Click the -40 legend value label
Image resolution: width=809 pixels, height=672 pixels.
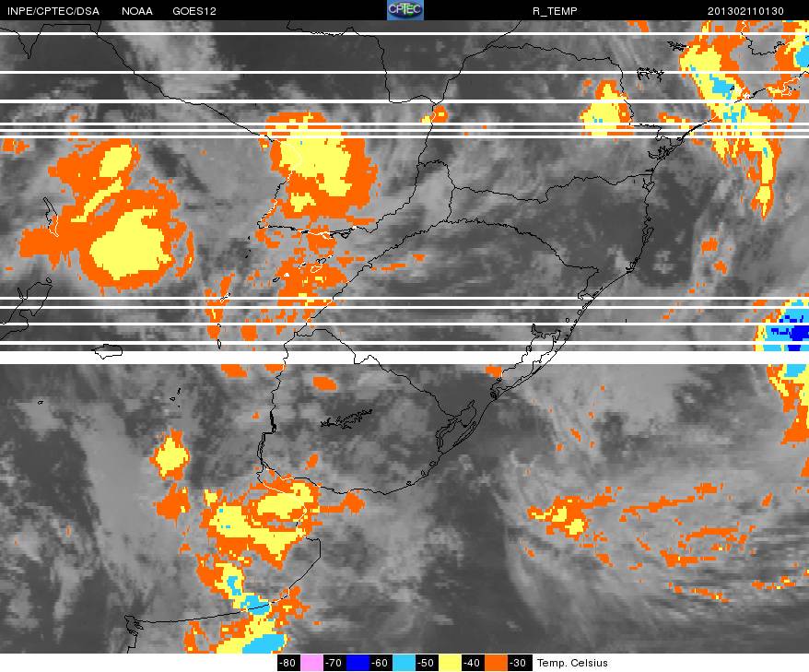click(472, 663)
